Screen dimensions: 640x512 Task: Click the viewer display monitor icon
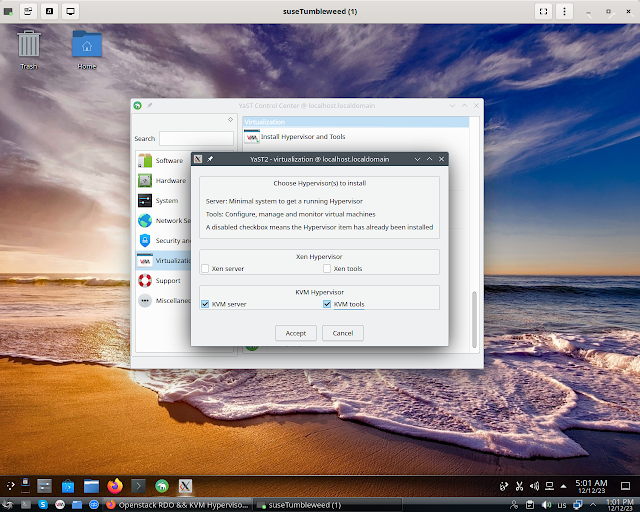pyautogui.click(x=71, y=11)
